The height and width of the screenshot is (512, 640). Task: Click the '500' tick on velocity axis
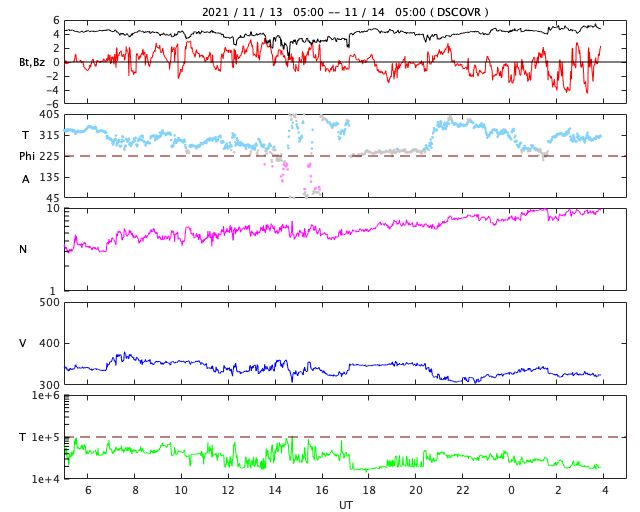[49, 303]
